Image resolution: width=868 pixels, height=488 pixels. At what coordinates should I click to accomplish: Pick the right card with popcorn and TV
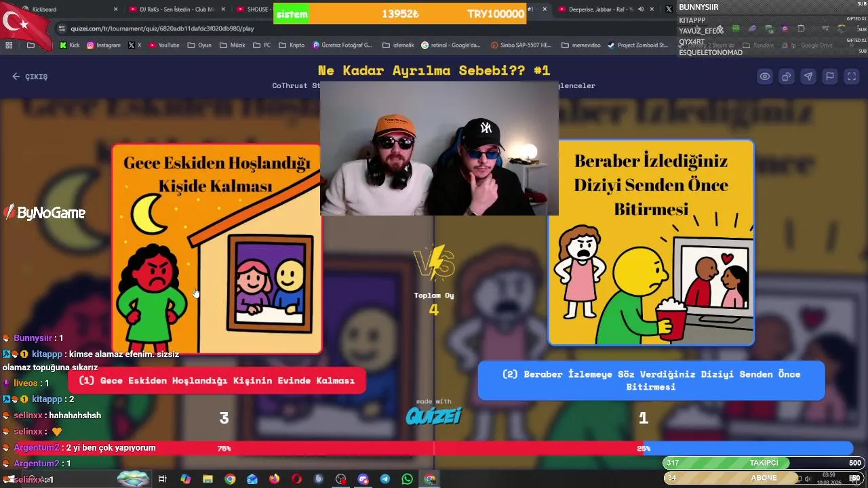pos(651,243)
